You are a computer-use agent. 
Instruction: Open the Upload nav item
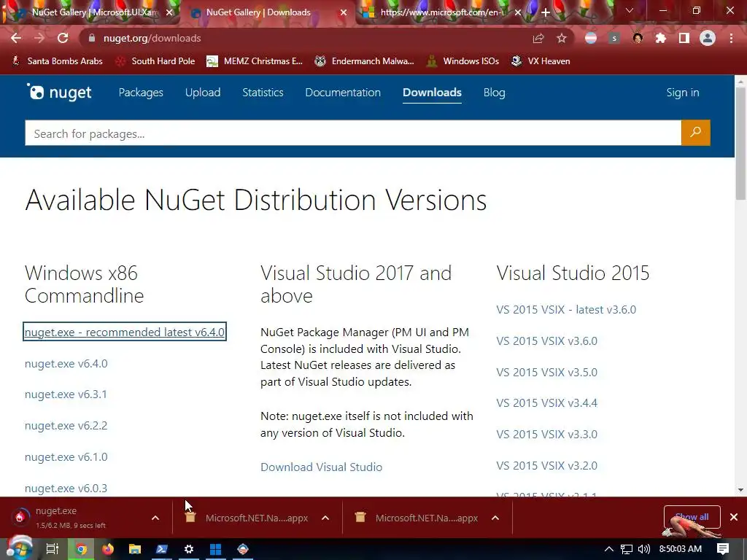click(203, 93)
